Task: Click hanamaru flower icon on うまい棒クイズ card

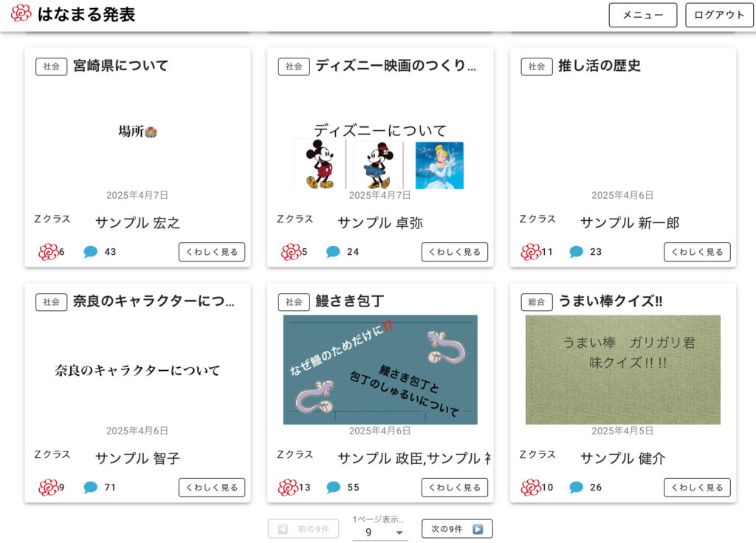Action: click(530, 487)
